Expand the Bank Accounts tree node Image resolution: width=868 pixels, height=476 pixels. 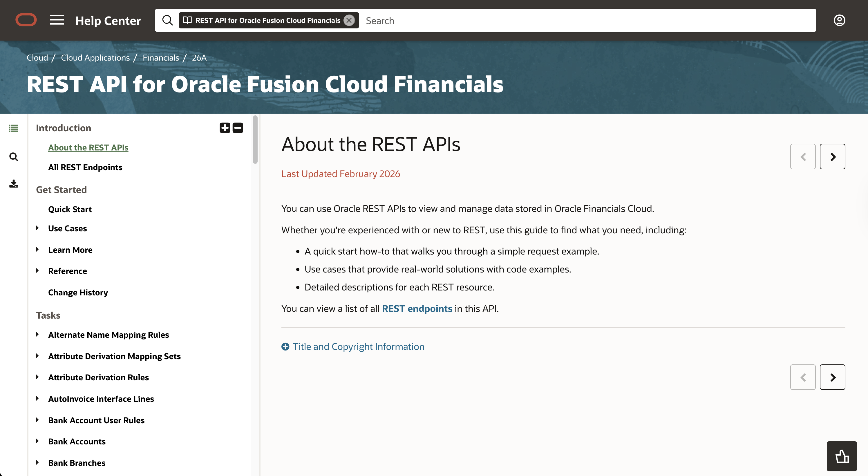click(37, 441)
